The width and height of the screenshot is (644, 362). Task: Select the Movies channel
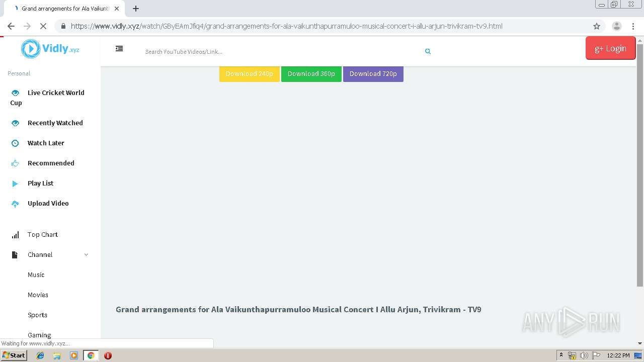point(38,295)
